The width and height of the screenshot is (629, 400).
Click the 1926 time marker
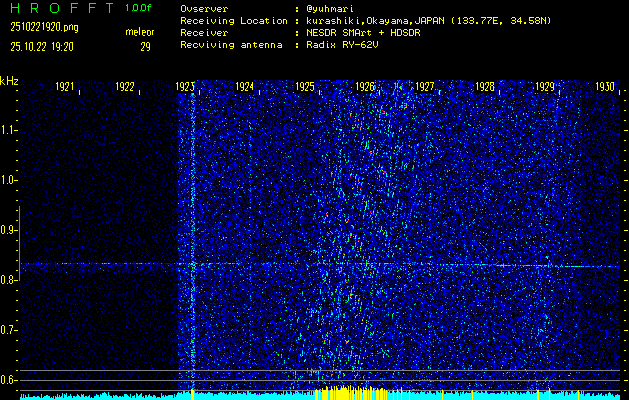(365, 87)
